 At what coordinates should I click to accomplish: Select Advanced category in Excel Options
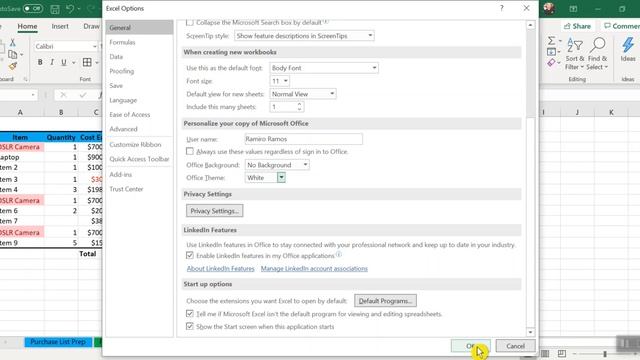point(139,129)
